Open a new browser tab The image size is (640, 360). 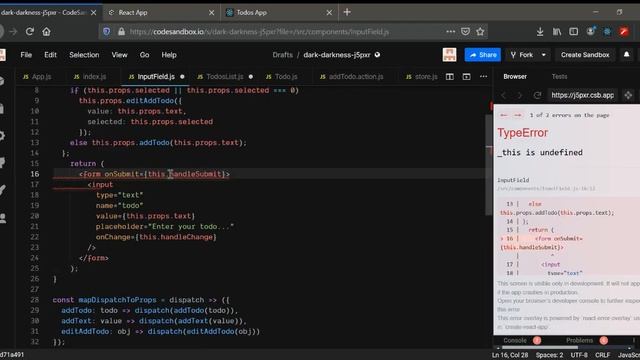tap(347, 12)
